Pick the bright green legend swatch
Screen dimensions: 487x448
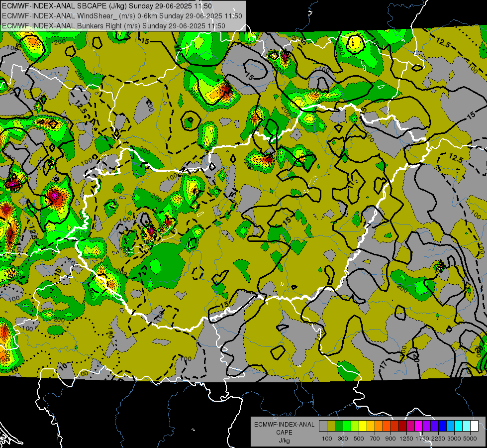[347, 426]
